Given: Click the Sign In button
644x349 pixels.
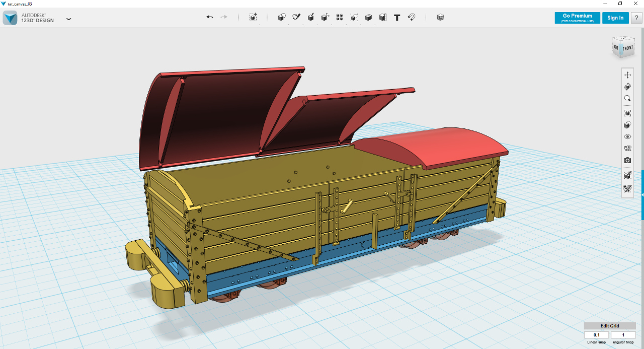Looking at the screenshot, I should pyautogui.click(x=615, y=18).
